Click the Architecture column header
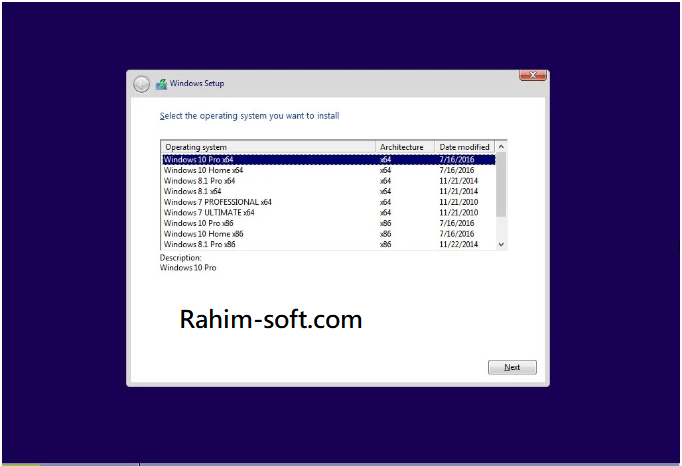The height and width of the screenshot is (466, 682). coord(405,147)
